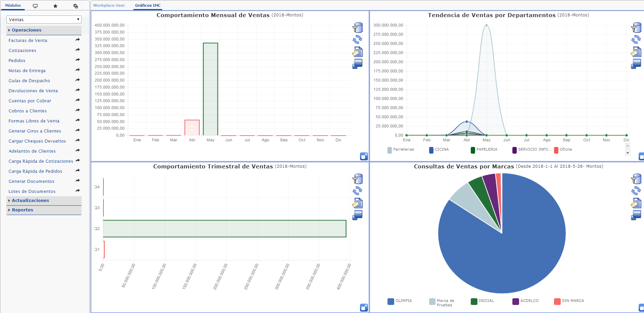The image size is (644, 313).
Task: Open the favorites star tab in sidebar
Action: 55,6
